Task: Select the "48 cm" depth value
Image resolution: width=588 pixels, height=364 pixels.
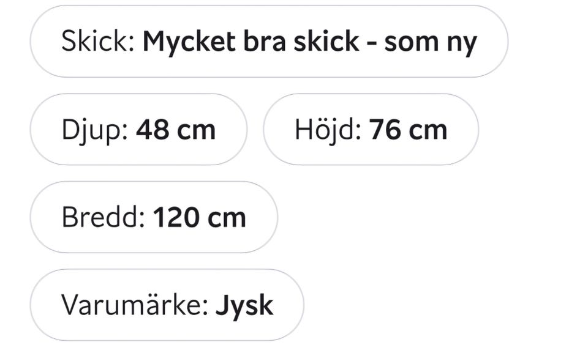Action: [x=176, y=130]
